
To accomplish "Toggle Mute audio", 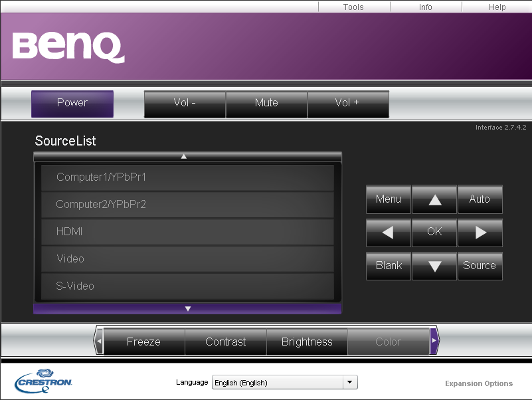I will click(x=266, y=104).
